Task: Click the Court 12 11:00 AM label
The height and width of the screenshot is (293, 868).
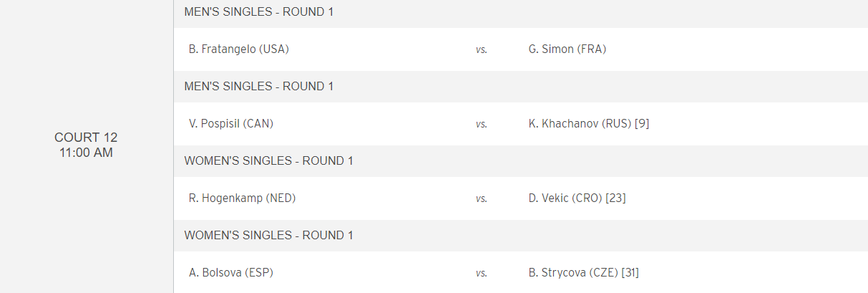Action: (x=86, y=145)
